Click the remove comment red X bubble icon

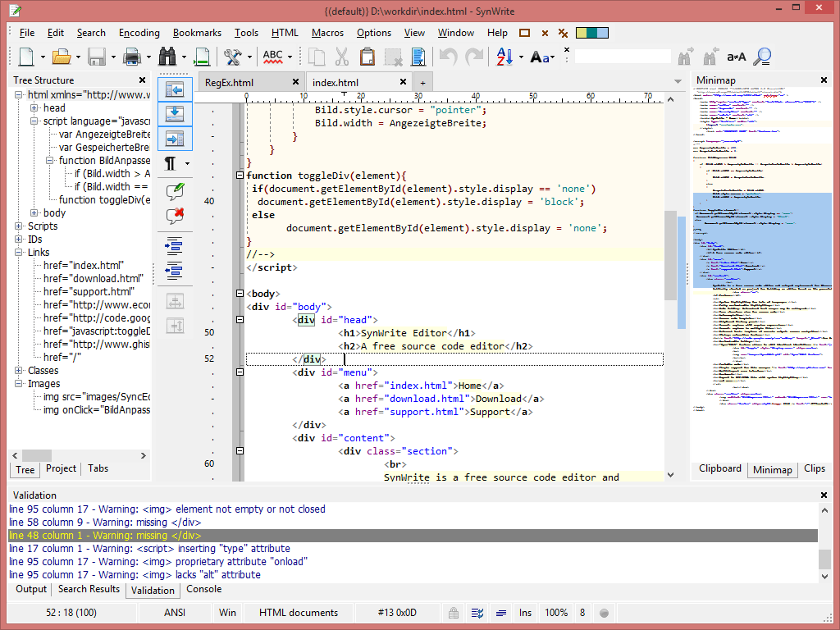174,217
